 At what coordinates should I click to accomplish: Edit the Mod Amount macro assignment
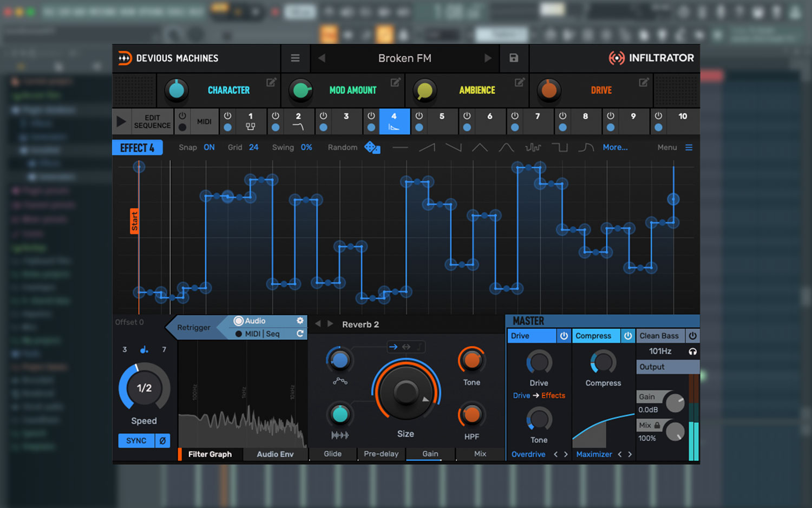point(396,82)
